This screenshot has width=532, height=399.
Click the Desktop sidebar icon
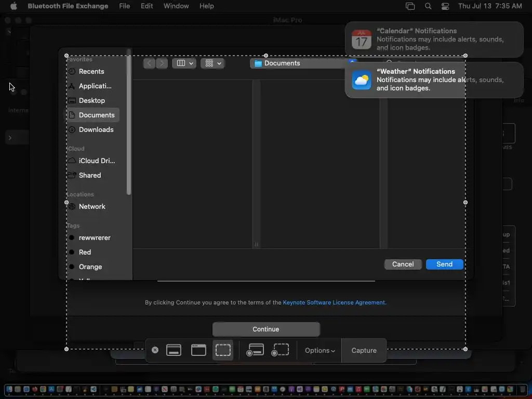[x=72, y=101]
